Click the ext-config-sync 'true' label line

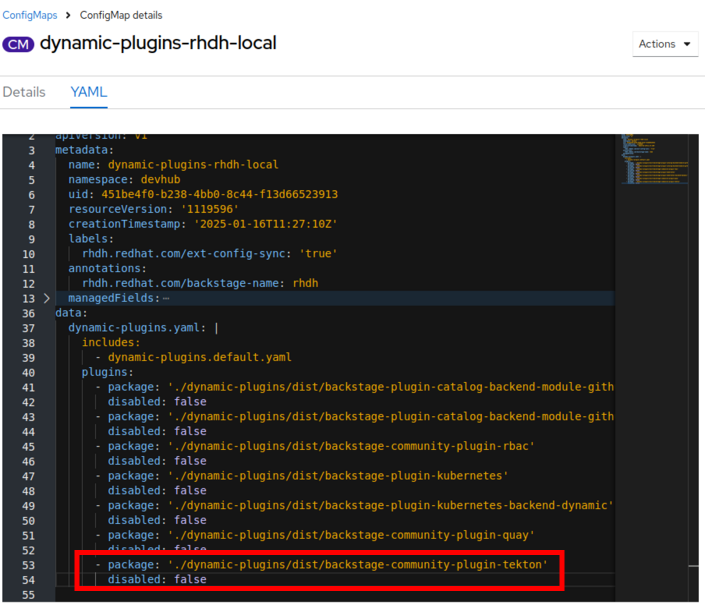210,254
